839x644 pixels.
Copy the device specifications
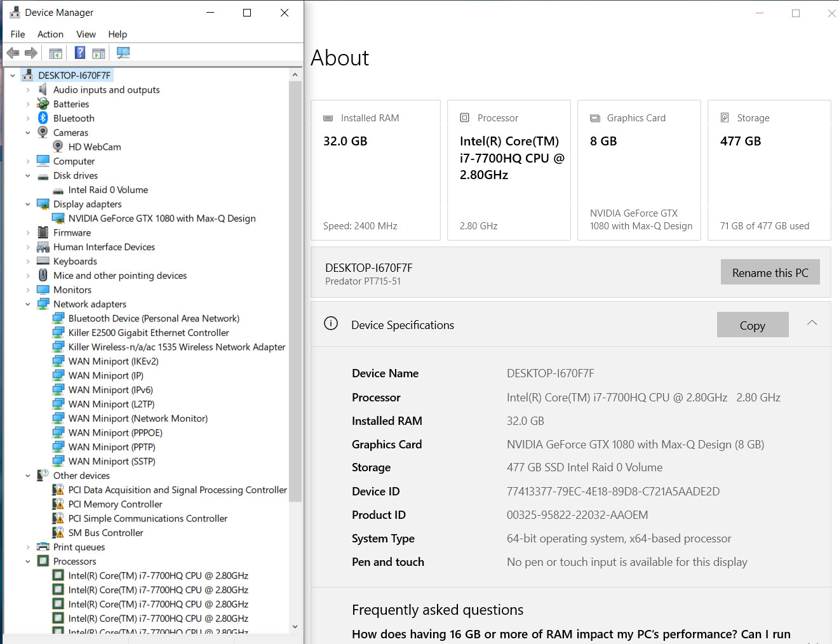(x=753, y=325)
